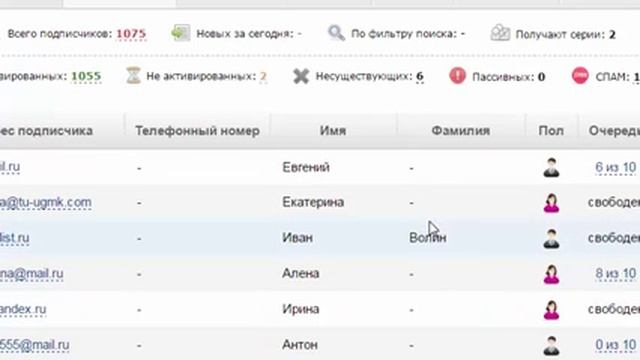Sort by Имя column header
The width and height of the screenshot is (640, 360).
[333, 131]
